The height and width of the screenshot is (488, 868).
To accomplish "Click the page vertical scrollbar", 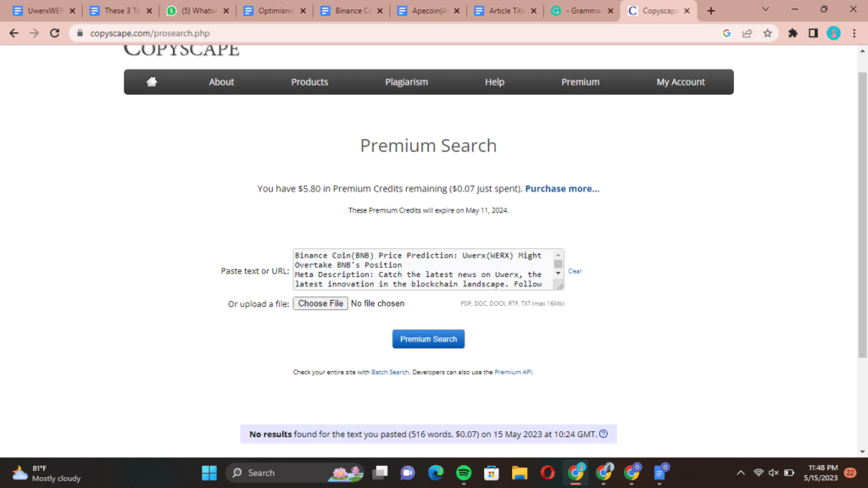I will [862, 214].
